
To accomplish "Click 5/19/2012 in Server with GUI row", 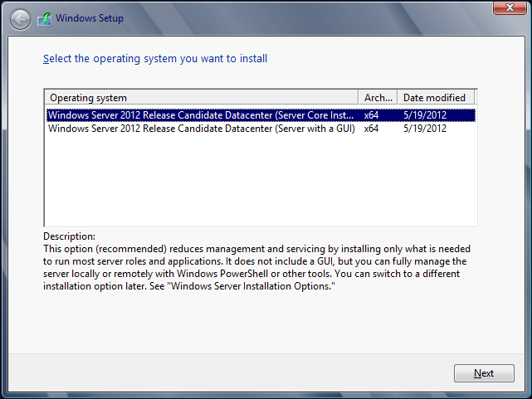I will pyautogui.click(x=425, y=129).
